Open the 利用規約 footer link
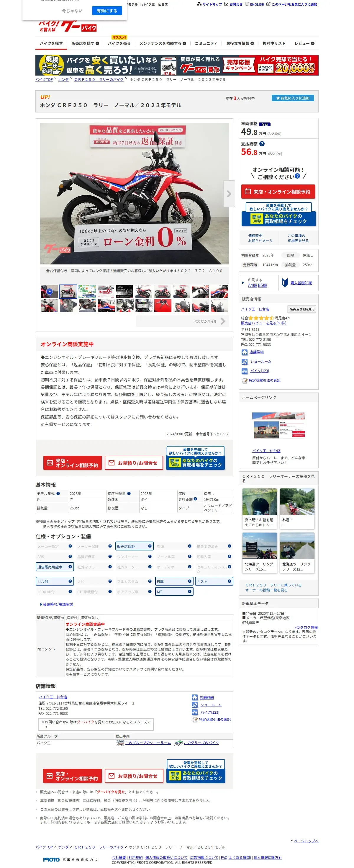354x868 pixels. (x=135, y=858)
